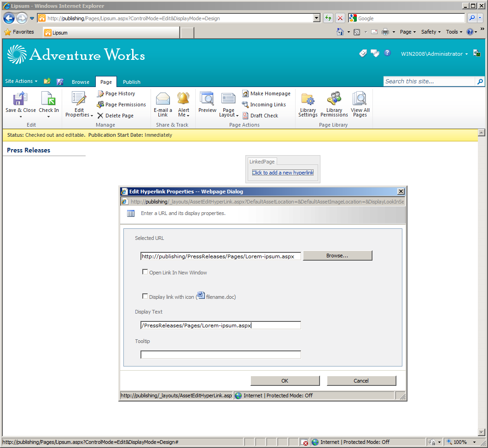Click the Browse... button in dialog
Image resolution: width=488 pixels, height=448 pixels.
[x=337, y=256]
